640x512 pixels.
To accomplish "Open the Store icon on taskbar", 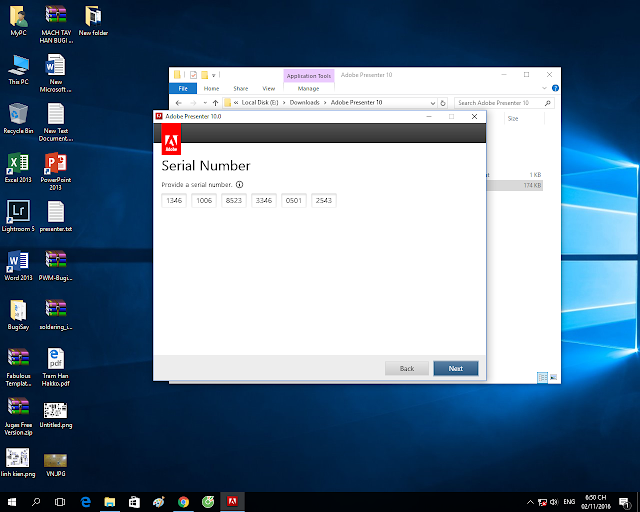I will click(134, 502).
